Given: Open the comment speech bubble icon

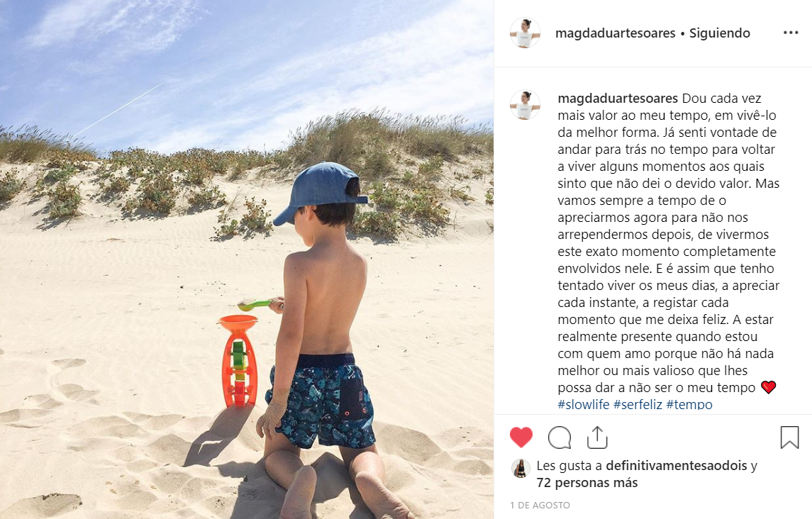Looking at the screenshot, I should pyautogui.click(x=560, y=437).
